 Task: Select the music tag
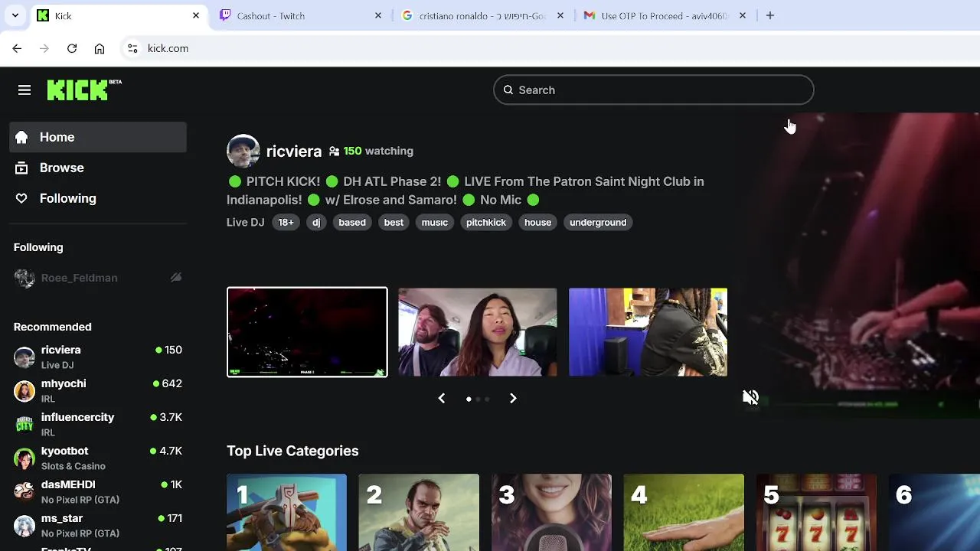click(x=435, y=222)
